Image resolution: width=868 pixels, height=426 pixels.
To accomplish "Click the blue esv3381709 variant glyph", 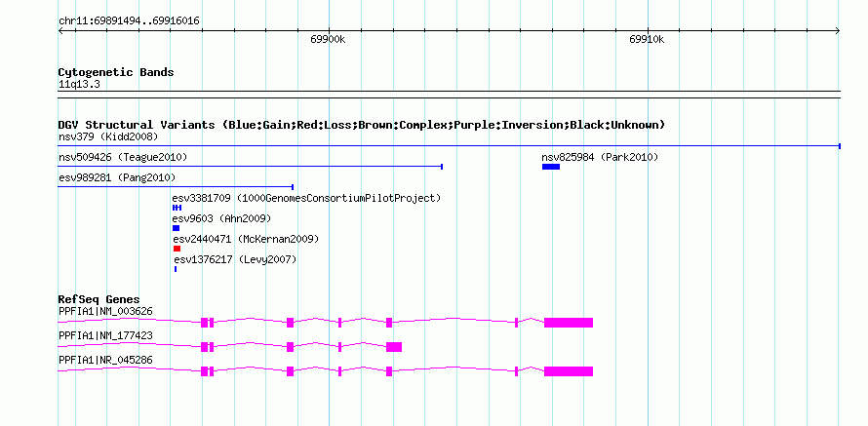I will [x=178, y=208].
